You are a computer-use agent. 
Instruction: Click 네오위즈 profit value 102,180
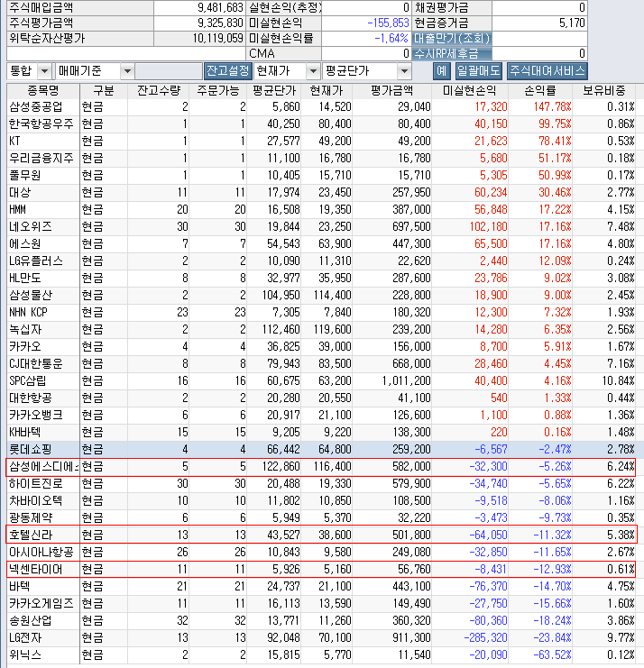point(489,226)
